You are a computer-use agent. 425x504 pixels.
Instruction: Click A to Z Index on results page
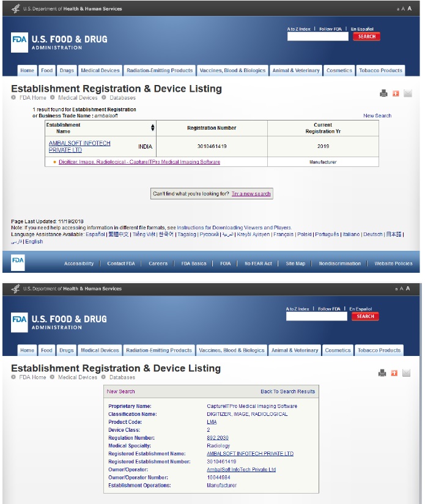tap(299, 29)
